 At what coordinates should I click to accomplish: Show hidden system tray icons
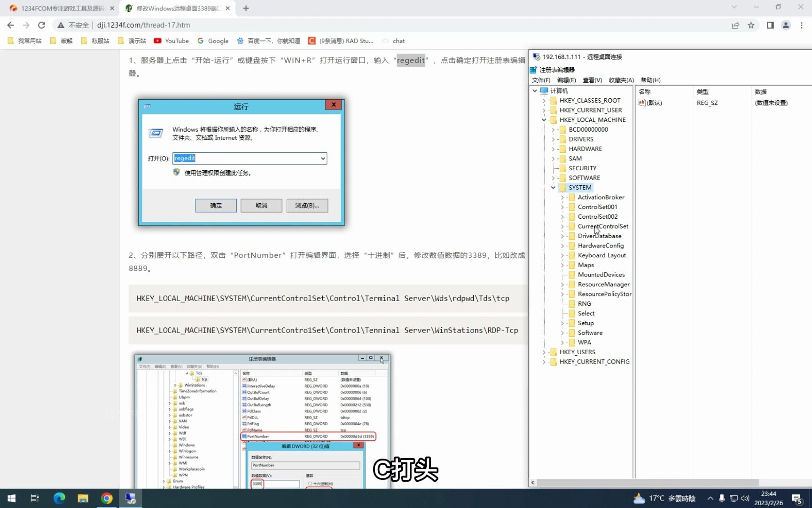710,498
